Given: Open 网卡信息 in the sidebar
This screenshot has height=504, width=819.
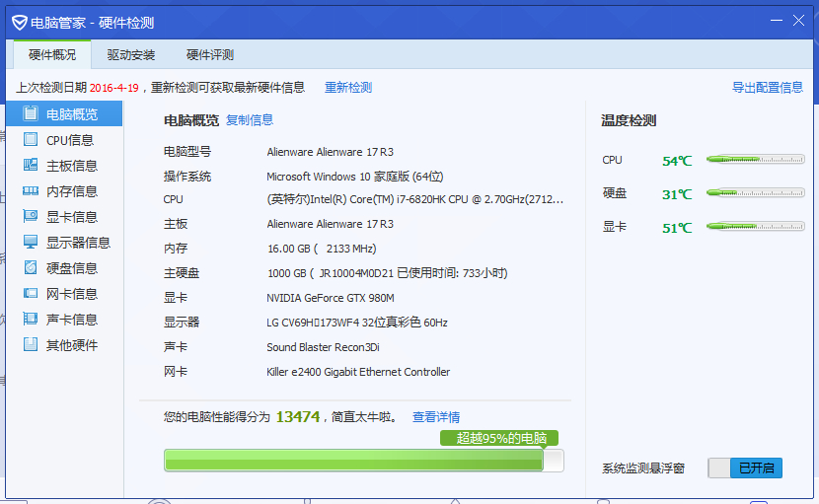Looking at the screenshot, I should coord(64,293).
